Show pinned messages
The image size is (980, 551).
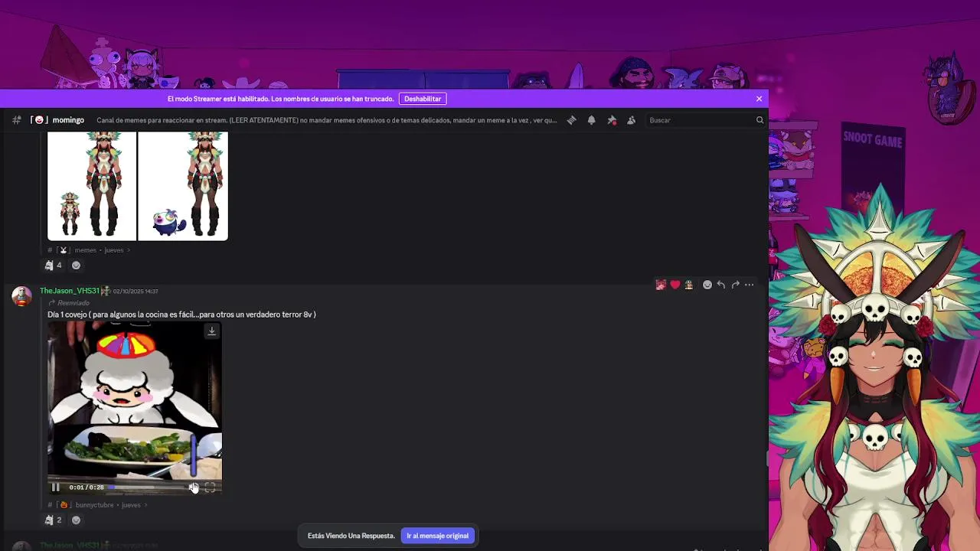pyautogui.click(x=611, y=120)
